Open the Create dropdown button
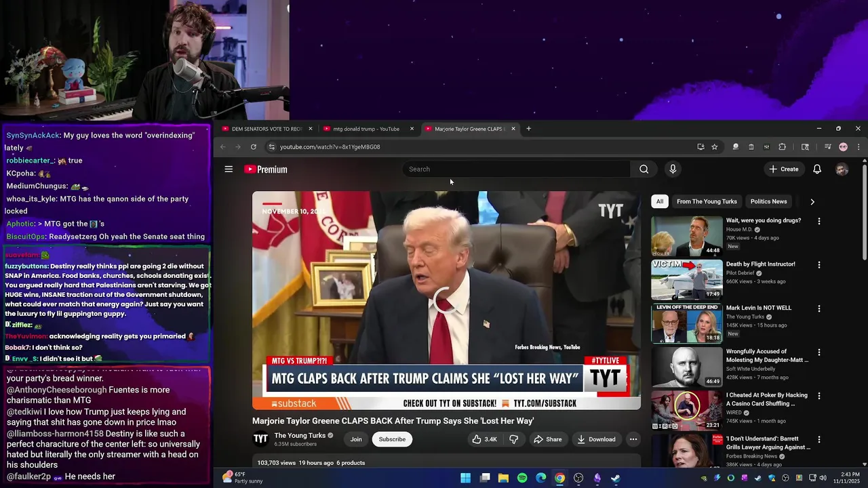This screenshot has height=488, width=868. pos(784,169)
